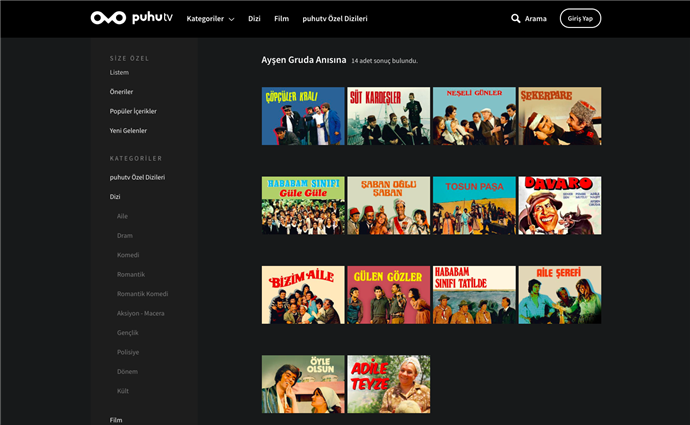The image size is (690, 425).
Task: Open Öneriler in sidebar
Action: click(x=121, y=92)
